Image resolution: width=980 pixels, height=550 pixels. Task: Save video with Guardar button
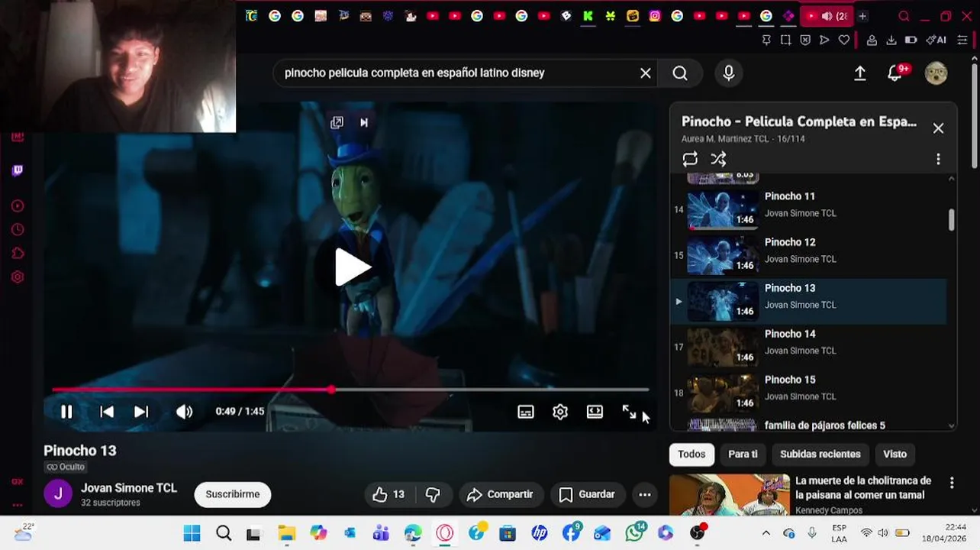(587, 495)
